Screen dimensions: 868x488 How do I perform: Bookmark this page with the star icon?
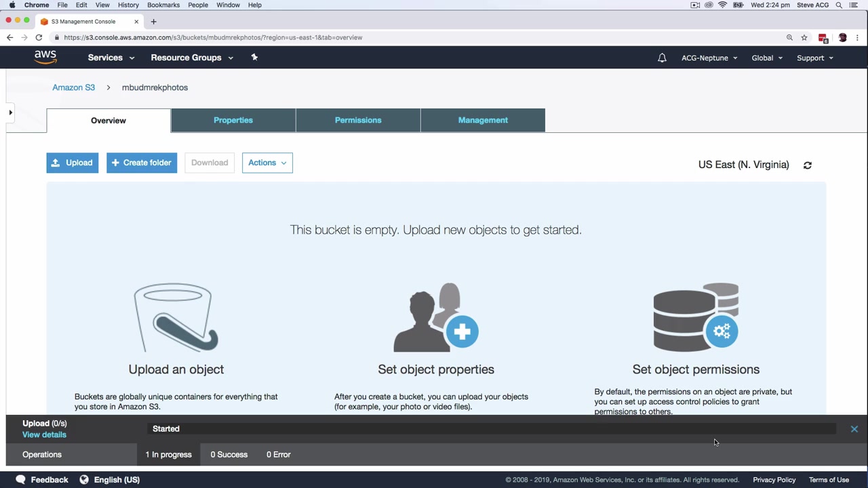pos(804,37)
